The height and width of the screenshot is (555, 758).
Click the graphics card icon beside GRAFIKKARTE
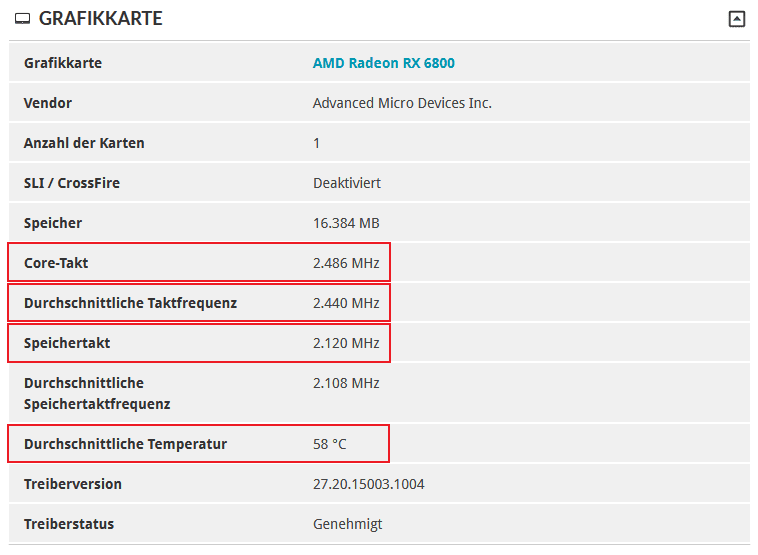tap(23, 19)
